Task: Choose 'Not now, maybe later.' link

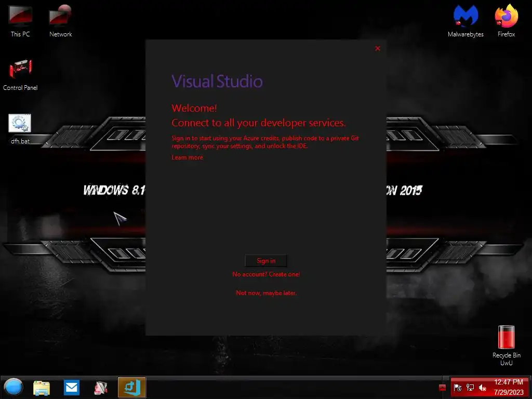Action: pyautogui.click(x=266, y=293)
